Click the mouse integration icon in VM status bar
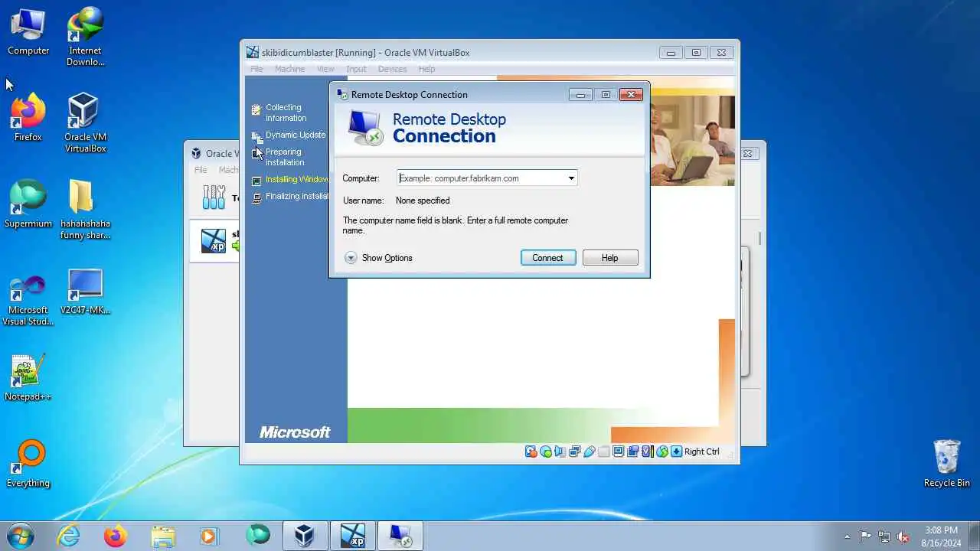 tap(662, 452)
